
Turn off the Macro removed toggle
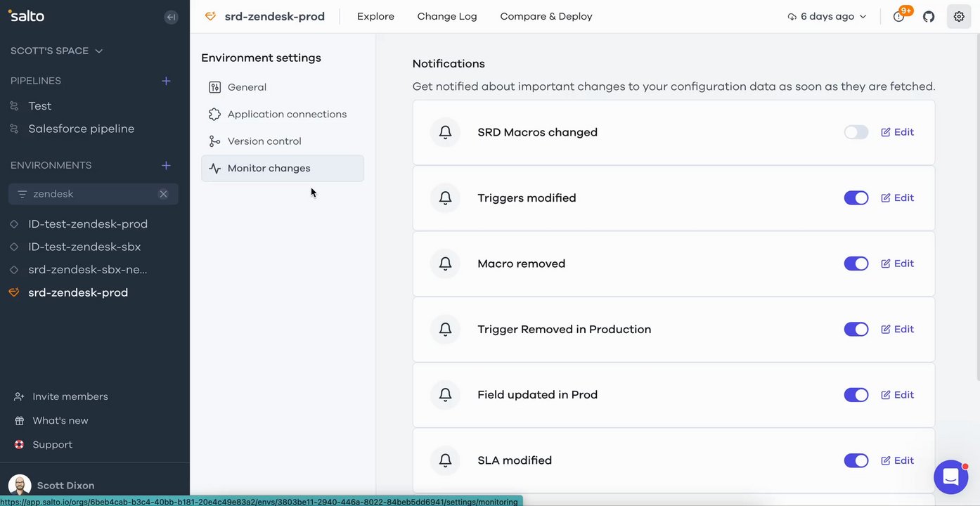click(x=856, y=264)
